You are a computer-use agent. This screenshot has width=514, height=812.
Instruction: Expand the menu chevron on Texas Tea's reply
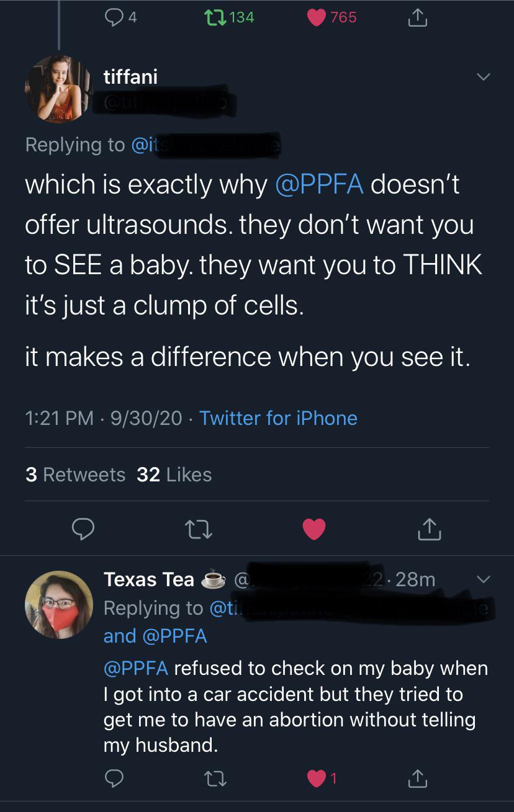(483, 579)
